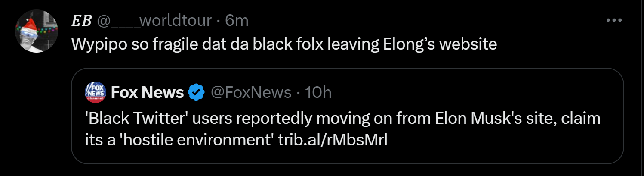Click the Fox News channel logo avatar
This screenshot has width=644, height=176.
pos(96,92)
